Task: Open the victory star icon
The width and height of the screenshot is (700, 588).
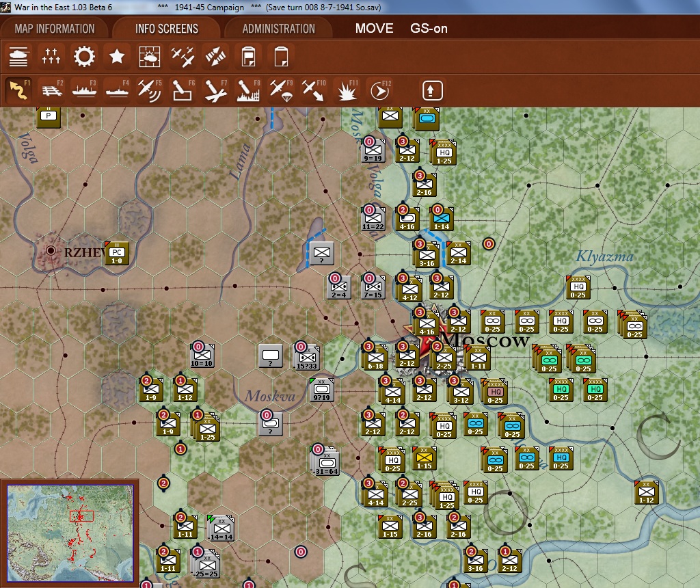Action: (x=117, y=57)
